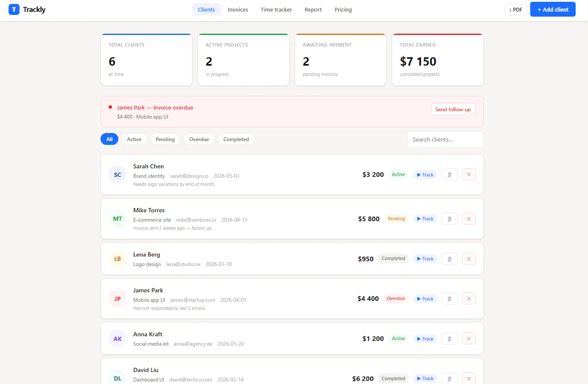Click Mike Torres's Pending status badge
The width and height of the screenshot is (588, 384).
tap(396, 219)
